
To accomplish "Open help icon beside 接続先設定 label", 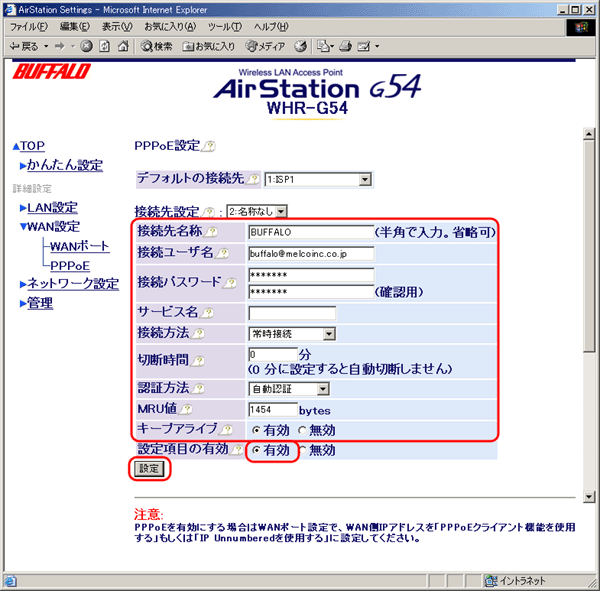I will coord(209,212).
